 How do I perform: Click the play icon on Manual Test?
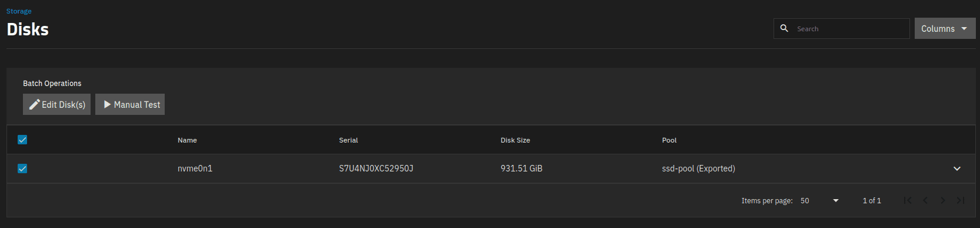tap(108, 104)
